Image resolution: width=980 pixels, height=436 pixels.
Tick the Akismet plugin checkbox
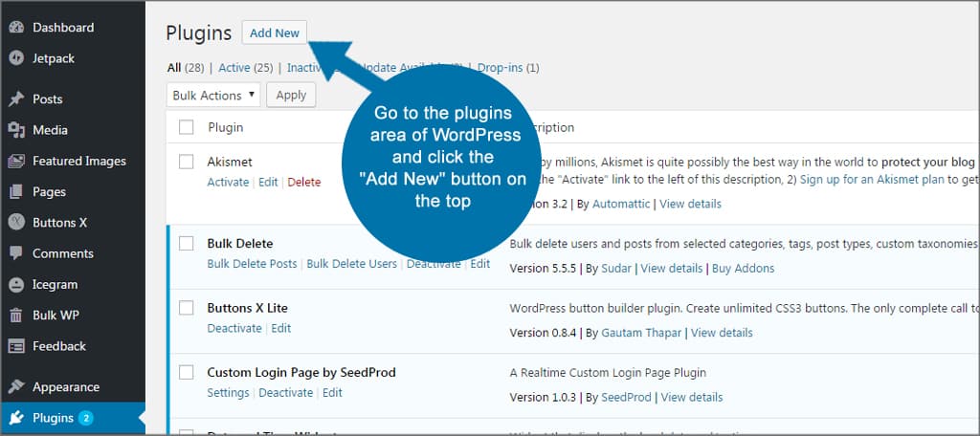[x=187, y=162]
